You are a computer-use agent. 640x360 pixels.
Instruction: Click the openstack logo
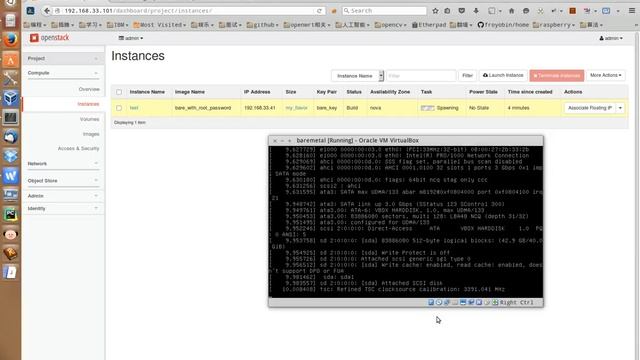point(49,38)
